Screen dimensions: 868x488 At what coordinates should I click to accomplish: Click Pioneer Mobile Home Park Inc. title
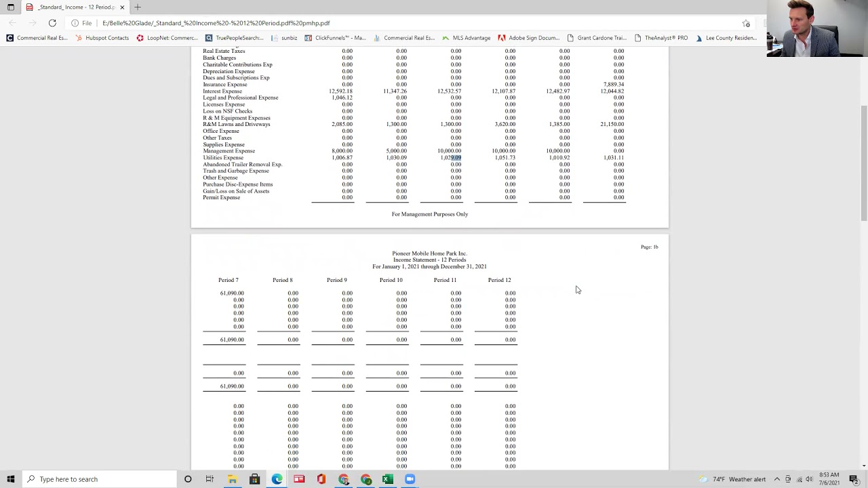point(430,253)
